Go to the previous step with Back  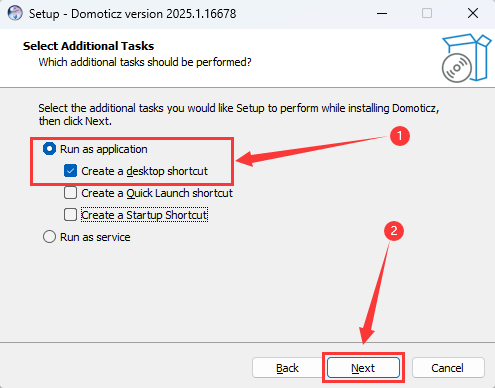pyautogui.click(x=287, y=368)
